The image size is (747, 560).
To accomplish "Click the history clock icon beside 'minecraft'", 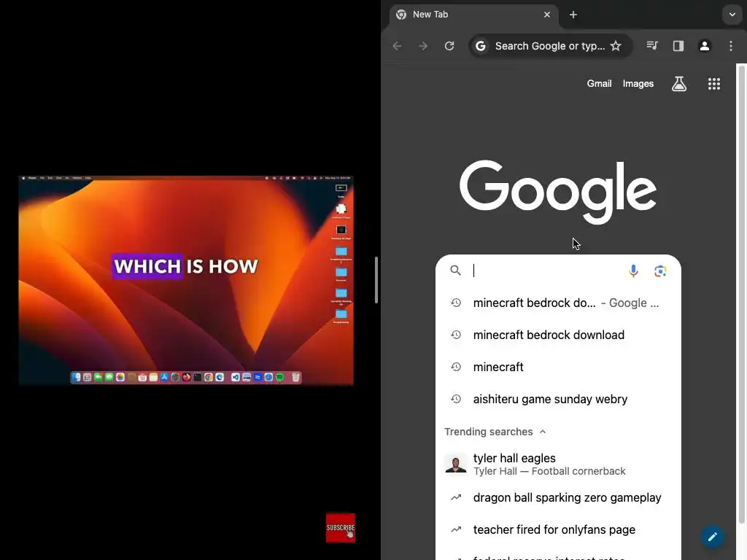I will (x=456, y=367).
